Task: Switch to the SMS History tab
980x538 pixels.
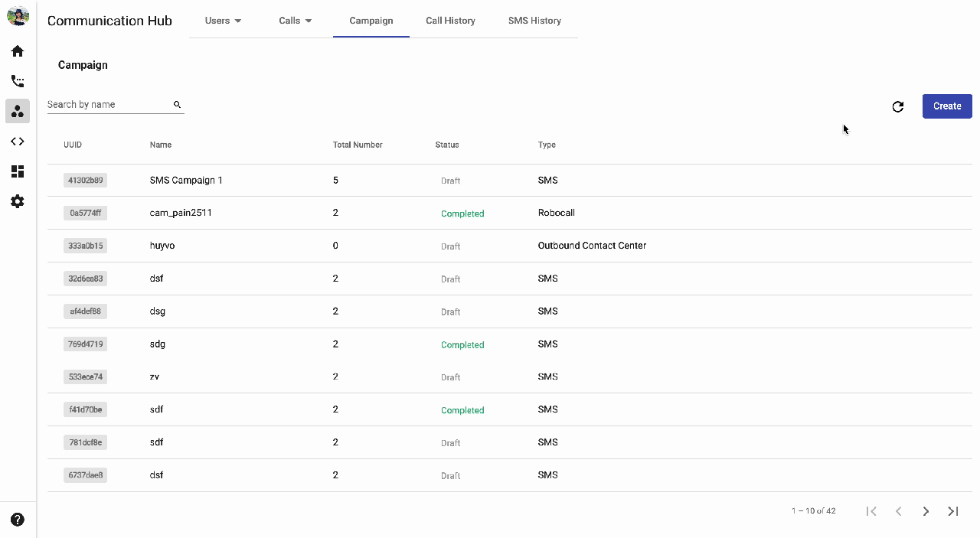Action: pyautogui.click(x=534, y=21)
